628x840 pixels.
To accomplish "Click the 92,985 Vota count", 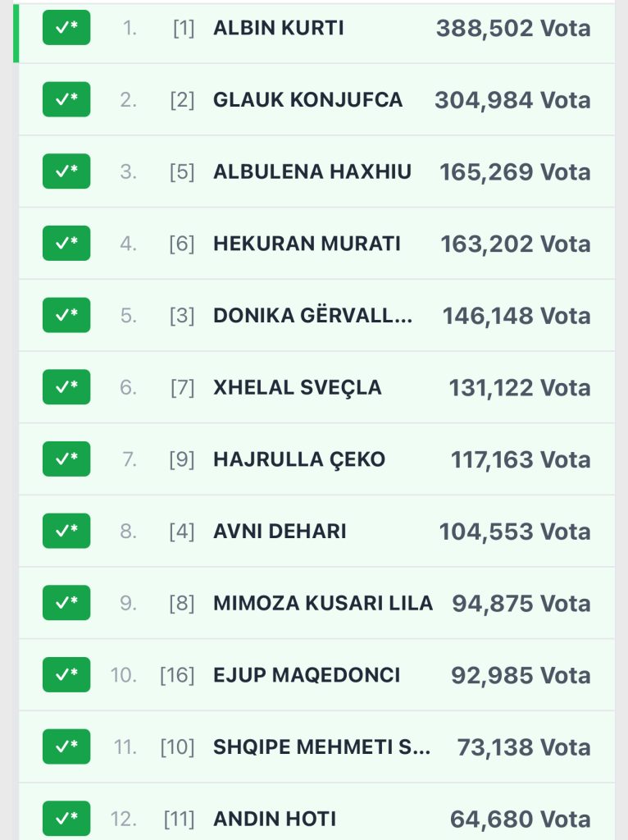I will [x=521, y=675].
